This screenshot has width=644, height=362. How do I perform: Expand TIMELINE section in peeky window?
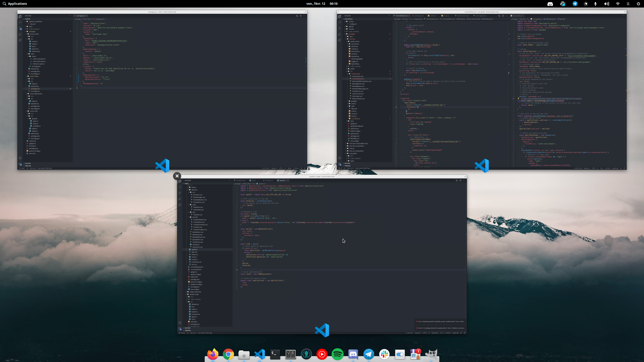click(x=188, y=331)
